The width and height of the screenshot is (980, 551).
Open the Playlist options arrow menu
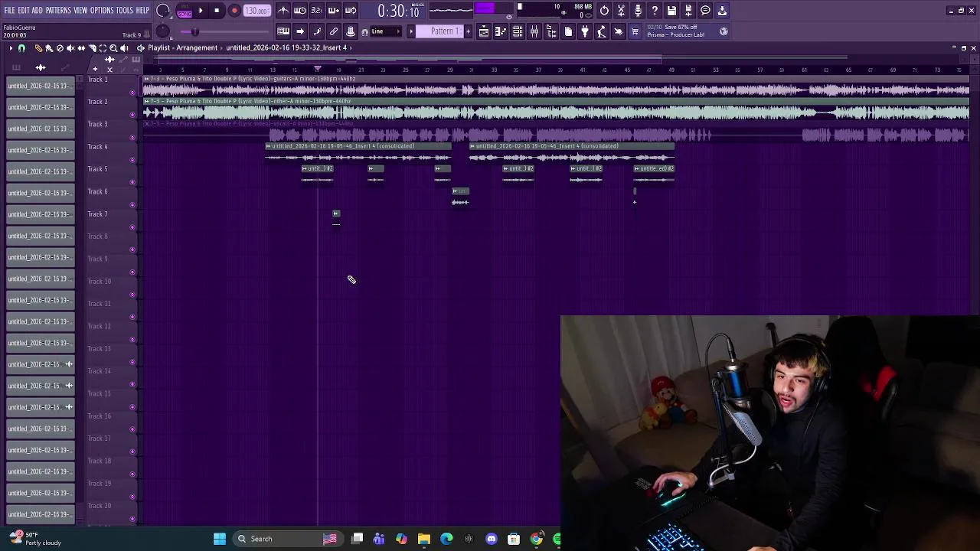tap(11, 47)
